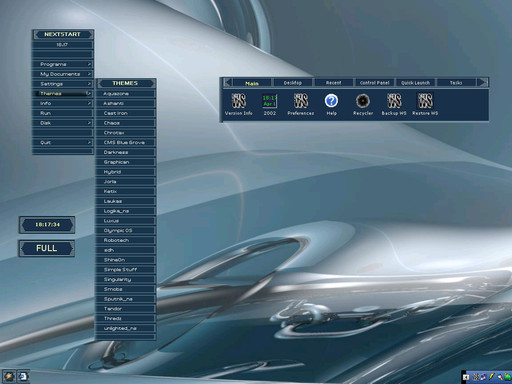Image resolution: width=512 pixels, height=384 pixels.
Task: Click the Run menu entry
Action: pyautogui.click(x=63, y=113)
